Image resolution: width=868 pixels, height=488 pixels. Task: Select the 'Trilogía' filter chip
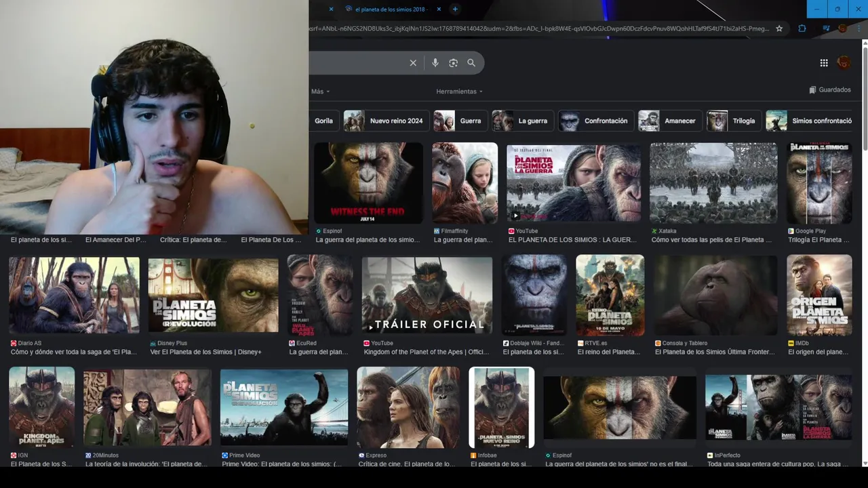coord(734,121)
